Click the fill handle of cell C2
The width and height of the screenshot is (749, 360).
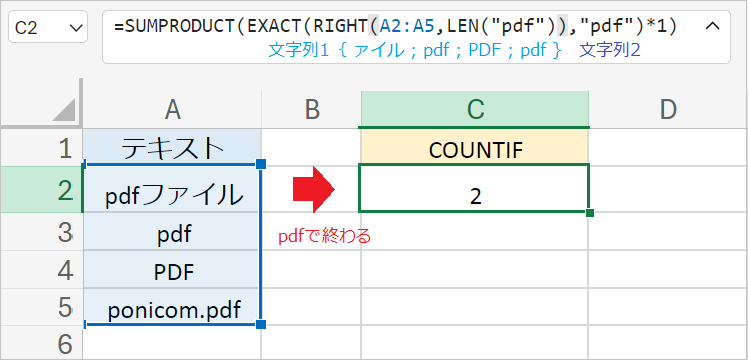coord(589,212)
